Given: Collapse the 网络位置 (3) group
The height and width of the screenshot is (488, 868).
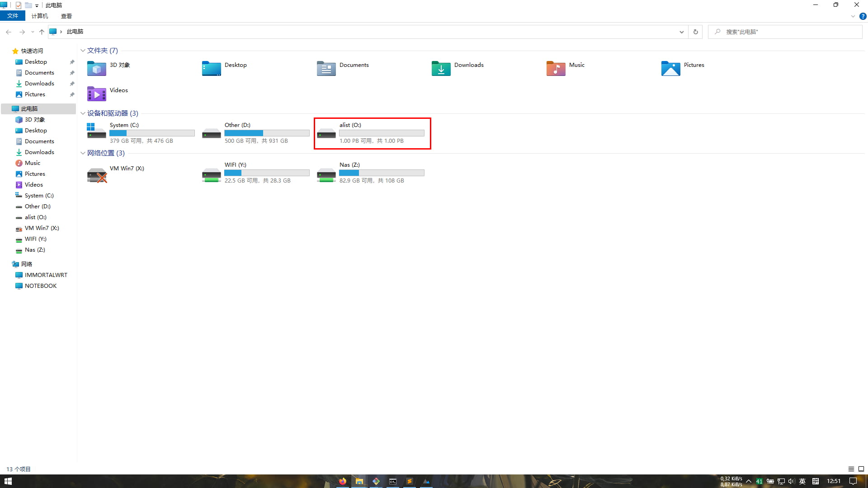Looking at the screenshot, I should tap(83, 153).
